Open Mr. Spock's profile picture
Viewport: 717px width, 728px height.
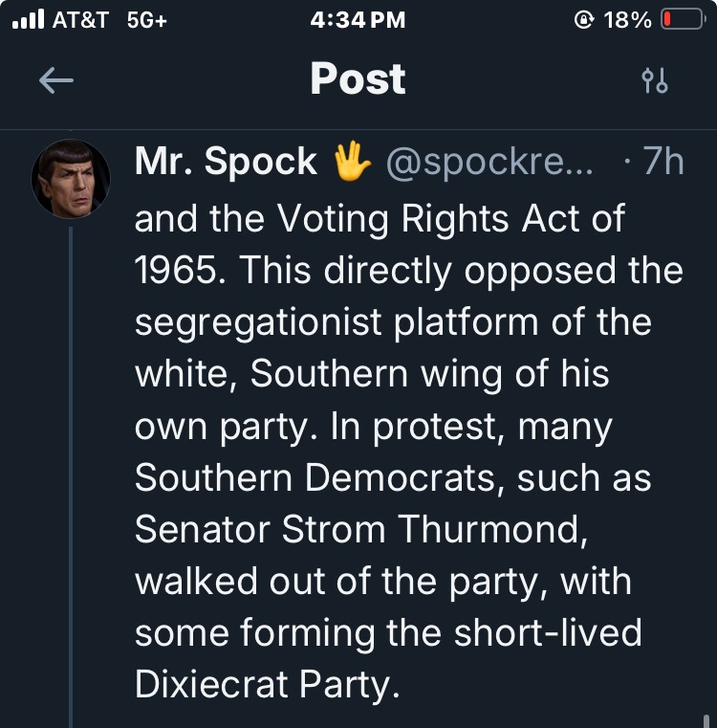[71, 179]
